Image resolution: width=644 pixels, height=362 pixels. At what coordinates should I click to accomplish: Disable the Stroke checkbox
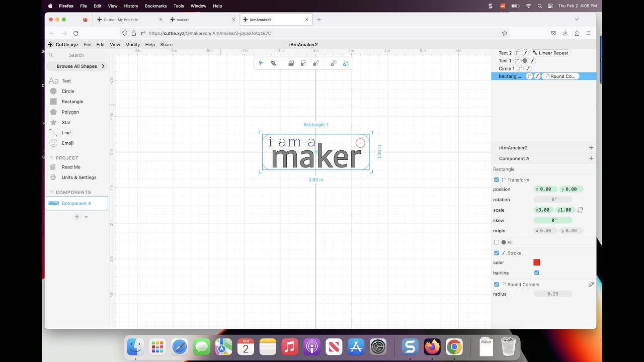(497, 253)
